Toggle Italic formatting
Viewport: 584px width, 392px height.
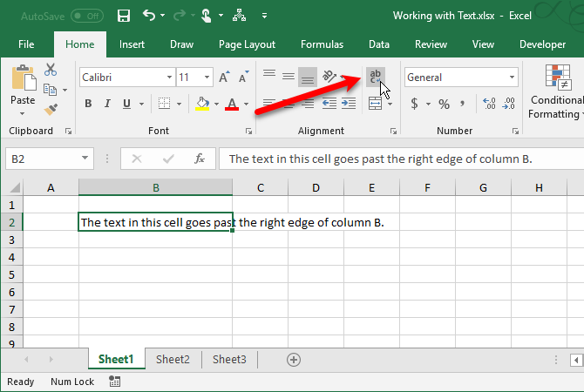tap(107, 105)
